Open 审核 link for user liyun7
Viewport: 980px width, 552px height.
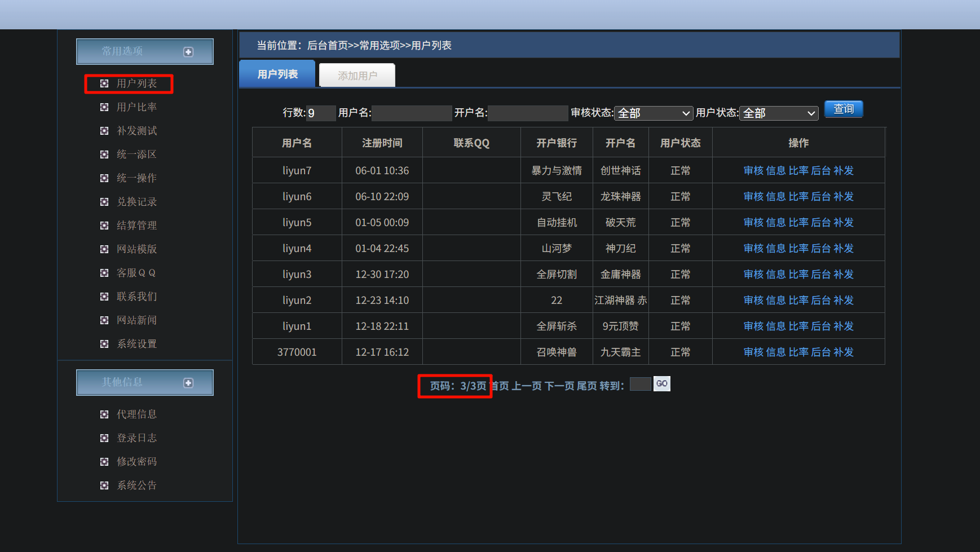pyautogui.click(x=753, y=171)
